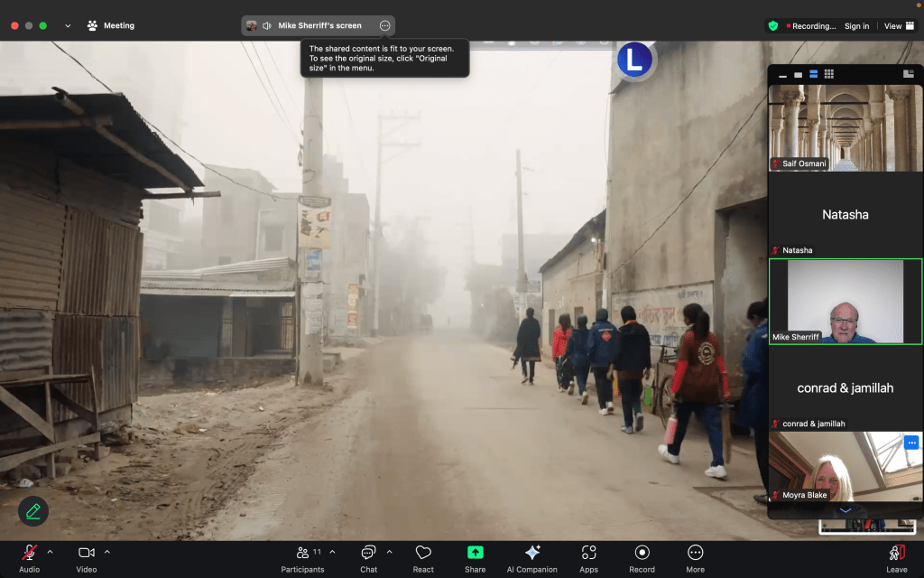Image resolution: width=924 pixels, height=578 pixels.
Task: Click the Sign in link
Action: coord(856,26)
